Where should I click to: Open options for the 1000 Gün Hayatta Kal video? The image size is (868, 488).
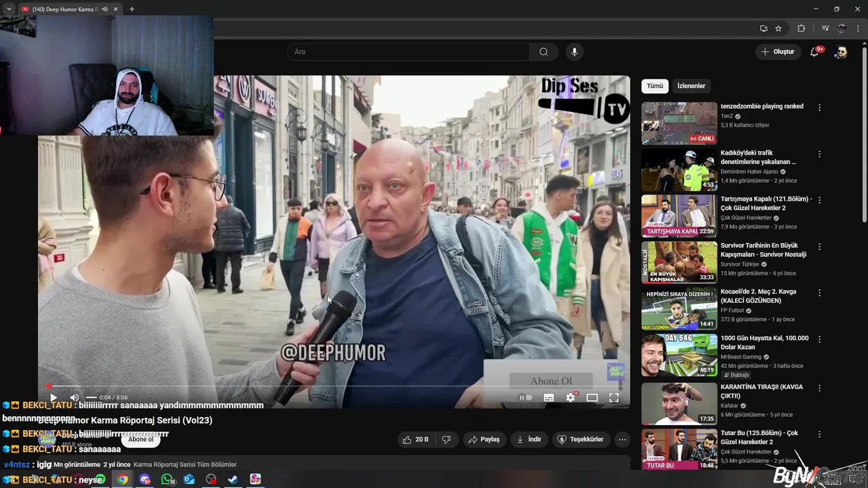pyautogui.click(x=819, y=339)
